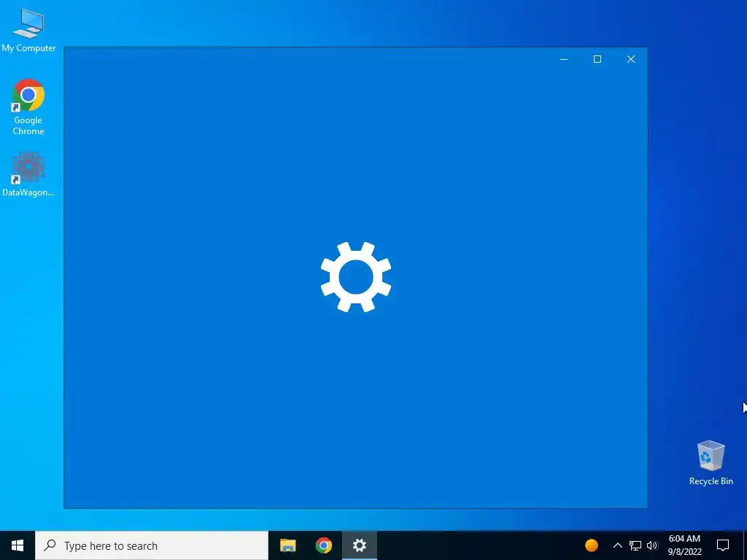Show hidden system tray icons

tap(617, 545)
